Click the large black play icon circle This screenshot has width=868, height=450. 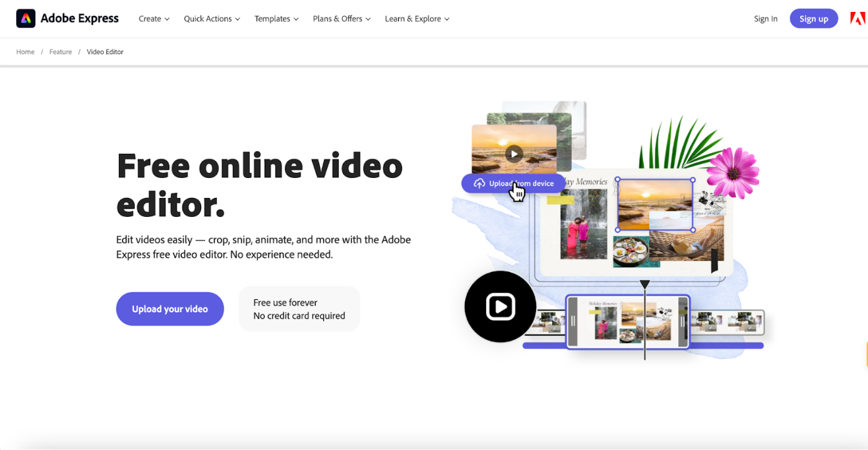click(501, 307)
